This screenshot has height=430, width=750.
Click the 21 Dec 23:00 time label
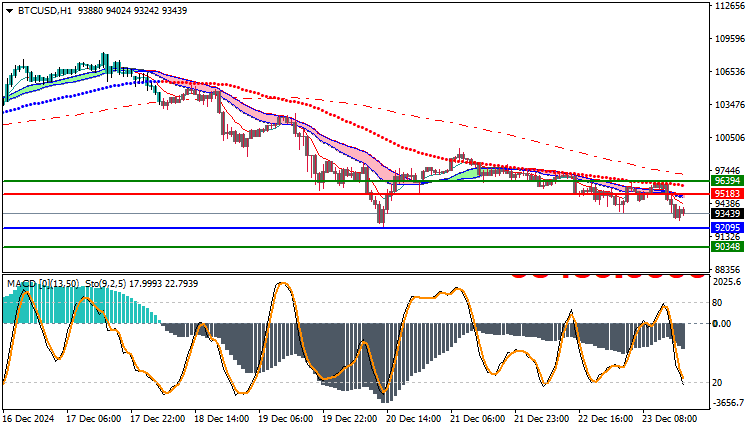click(541, 419)
